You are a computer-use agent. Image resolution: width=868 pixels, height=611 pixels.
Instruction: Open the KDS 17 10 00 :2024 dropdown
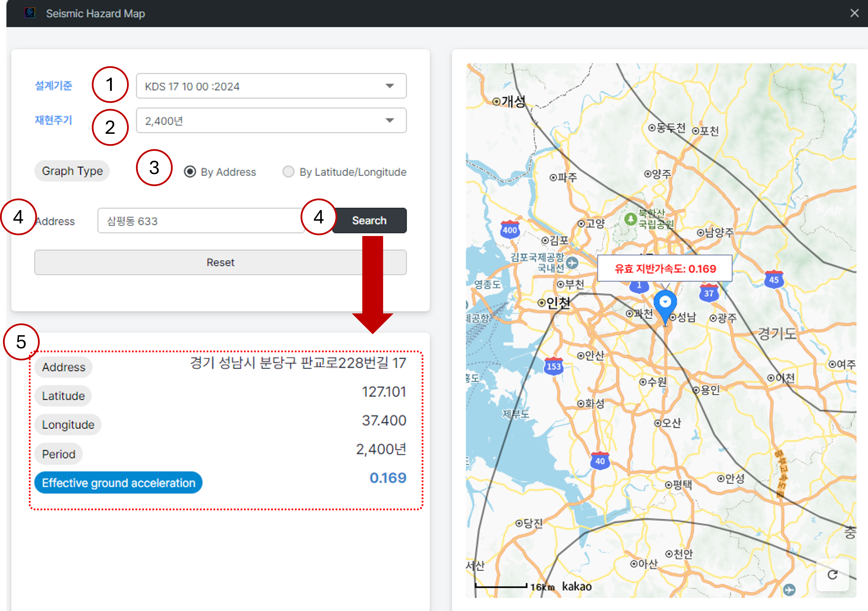point(271,86)
